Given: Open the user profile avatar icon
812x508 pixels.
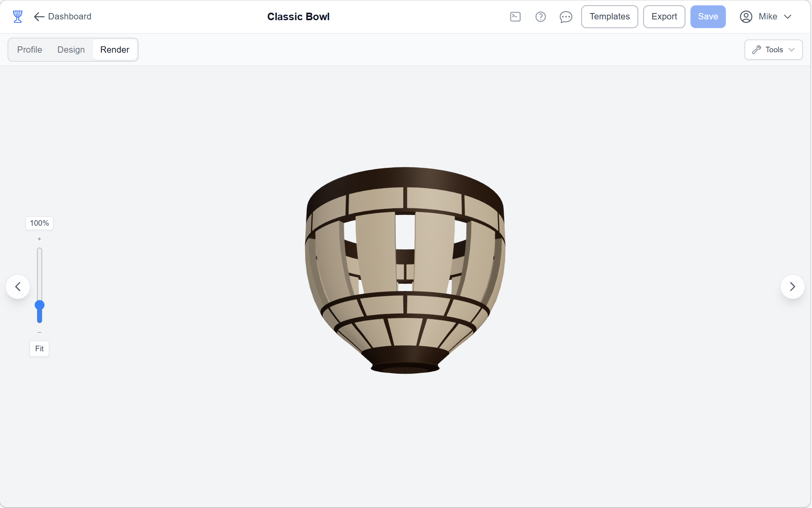Looking at the screenshot, I should tap(746, 17).
